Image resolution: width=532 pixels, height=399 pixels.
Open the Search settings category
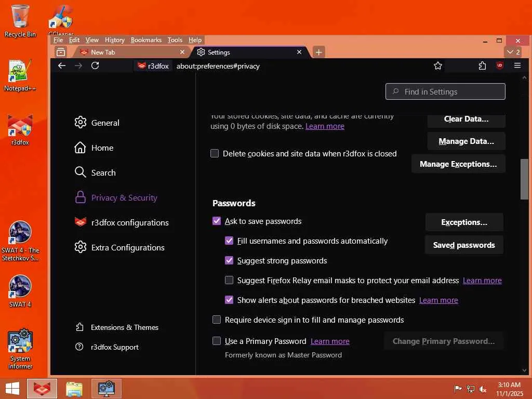click(x=95, y=172)
